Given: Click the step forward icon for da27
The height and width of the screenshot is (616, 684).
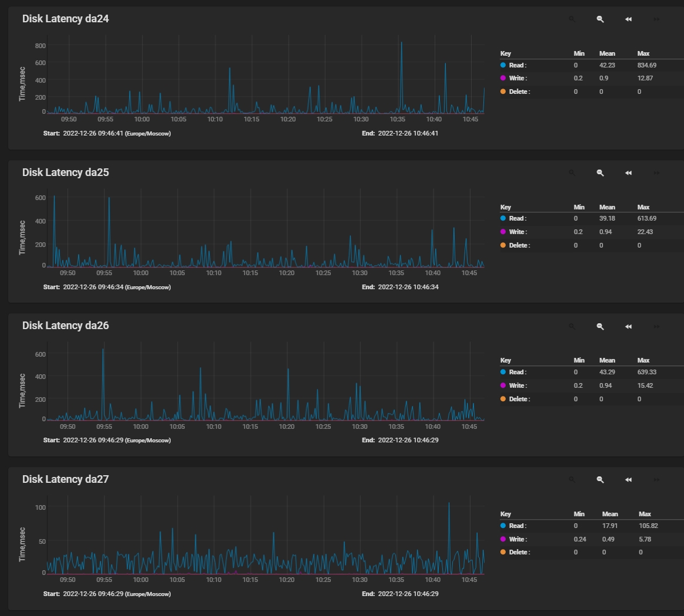Looking at the screenshot, I should pyautogui.click(x=656, y=480).
